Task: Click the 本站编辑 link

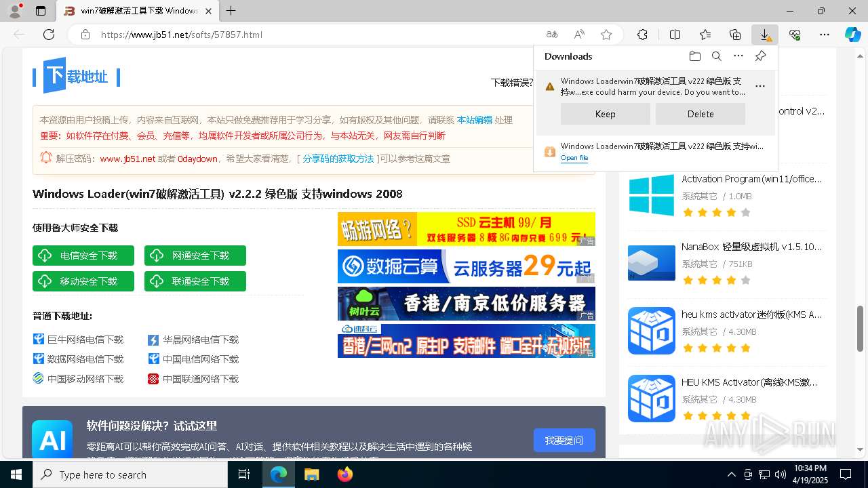Action: pyautogui.click(x=475, y=120)
